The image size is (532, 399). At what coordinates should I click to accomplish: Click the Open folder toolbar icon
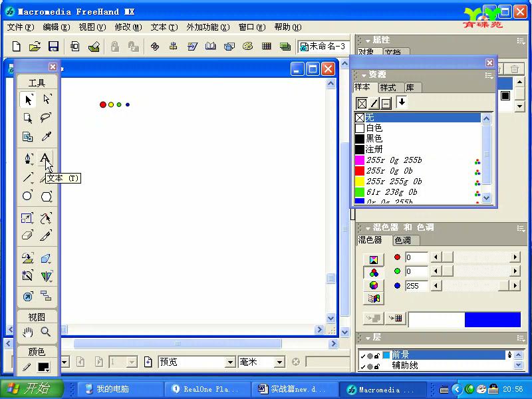(x=35, y=46)
